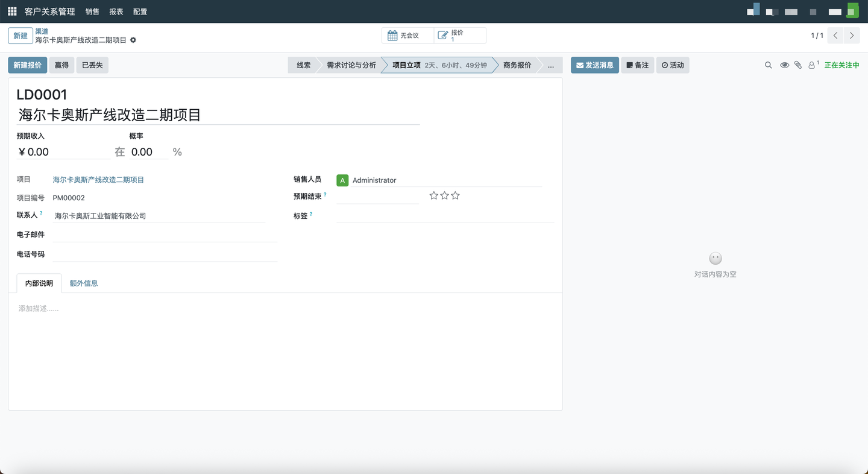
Task: Click the gear icon beside the breadcrumb title
Action: point(133,40)
